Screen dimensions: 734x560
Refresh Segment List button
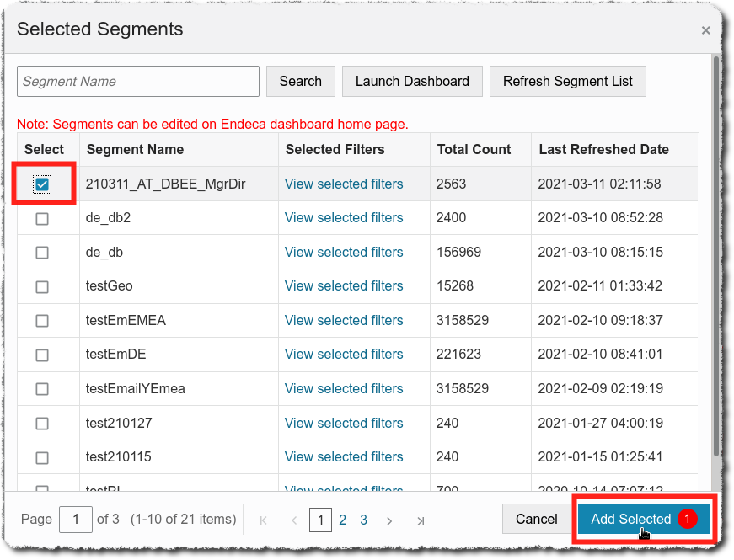pyautogui.click(x=568, y=82)
